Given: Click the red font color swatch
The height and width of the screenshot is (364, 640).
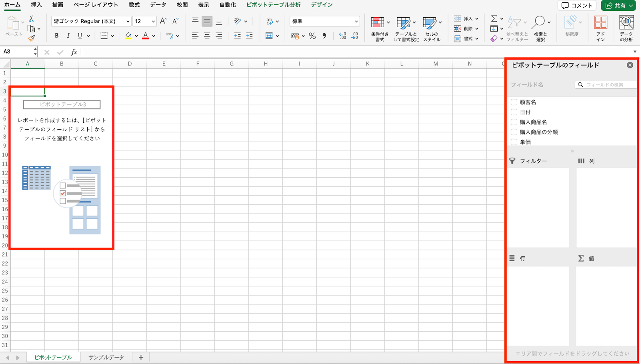Looking at the screenshot, I should (x=146, y=36).
